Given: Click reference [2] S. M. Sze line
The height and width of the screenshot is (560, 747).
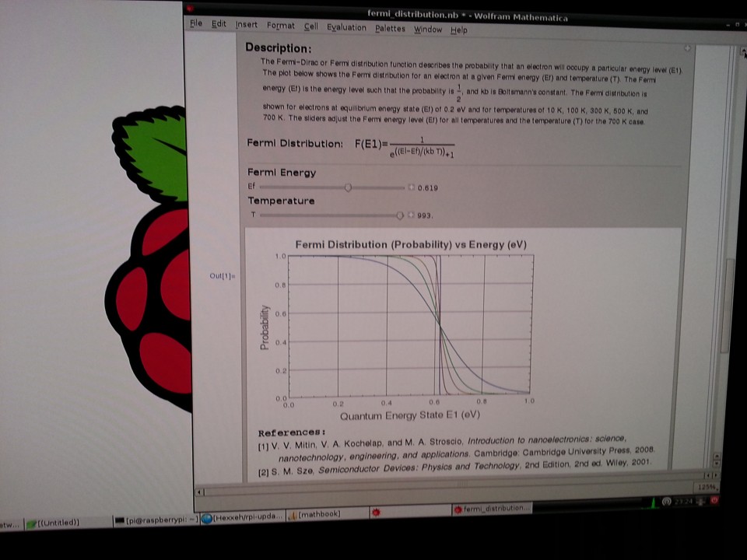Looking at the screenshot, I should (454, 466).
